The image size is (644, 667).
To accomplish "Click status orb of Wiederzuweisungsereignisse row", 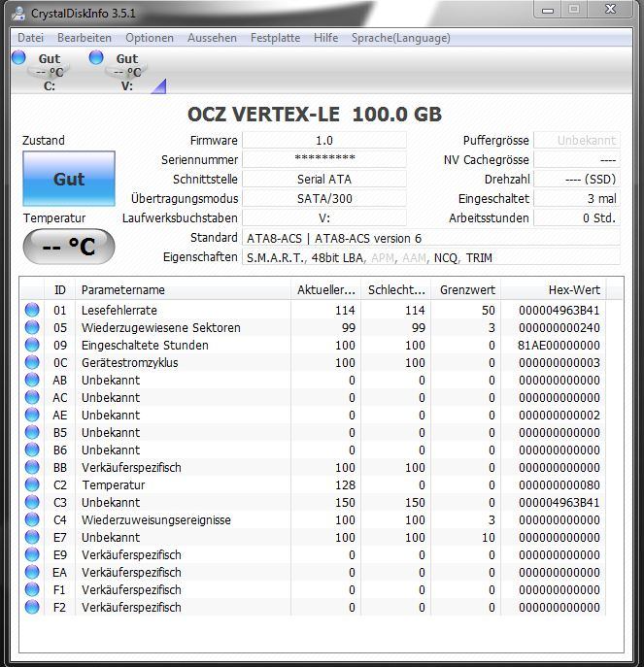I will click(x=32, y=519).
